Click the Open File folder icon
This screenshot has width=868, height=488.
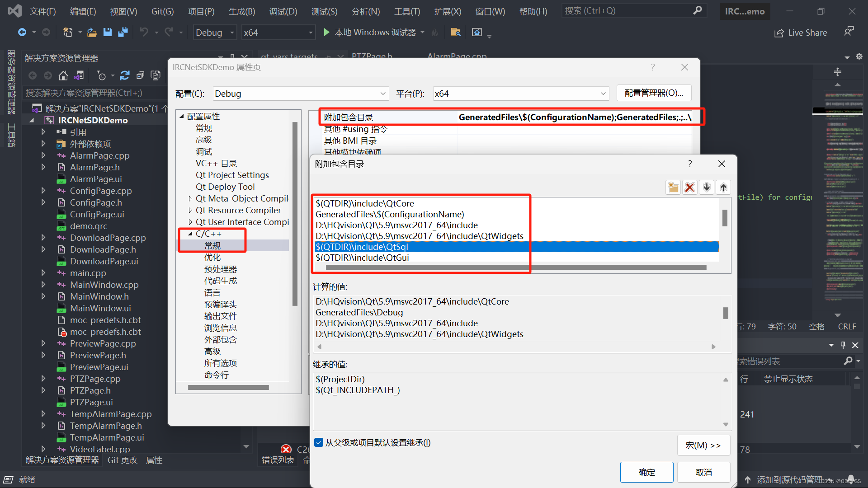coord(92,32)
